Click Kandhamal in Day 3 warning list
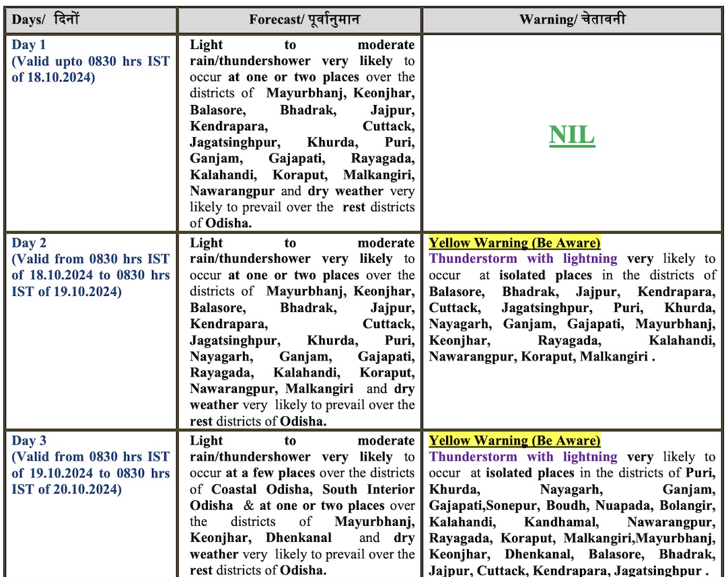Image resolution: width=728 pixels, height=577 pixels. tap(561, 522)
